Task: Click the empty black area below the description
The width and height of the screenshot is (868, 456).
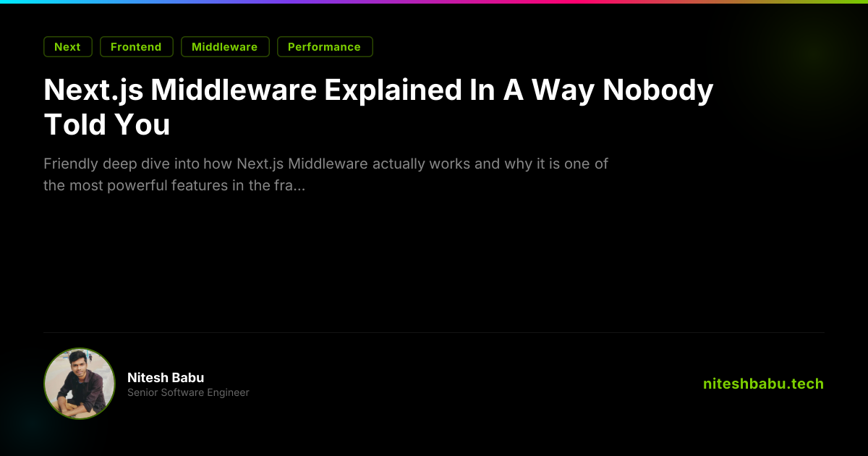Action: tap(434, 261)
